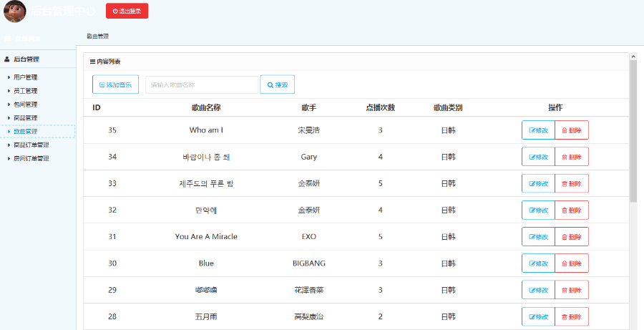Screen dimensions: 644x330
Task: Click singer cell BIGBANG
Action: coord(309,263)
